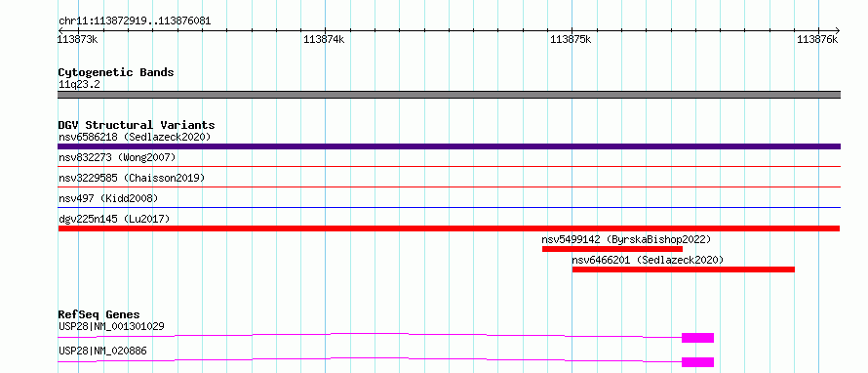Click the red bar under nsv5499142
The height and width of the screenshot is (373, 868).
coord(612,249)
